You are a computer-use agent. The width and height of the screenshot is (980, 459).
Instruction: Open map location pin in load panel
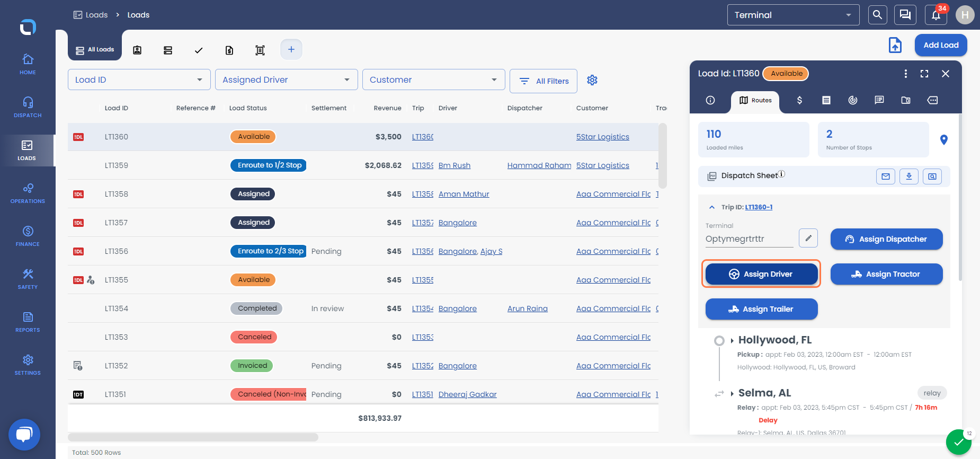pos(943,140)
